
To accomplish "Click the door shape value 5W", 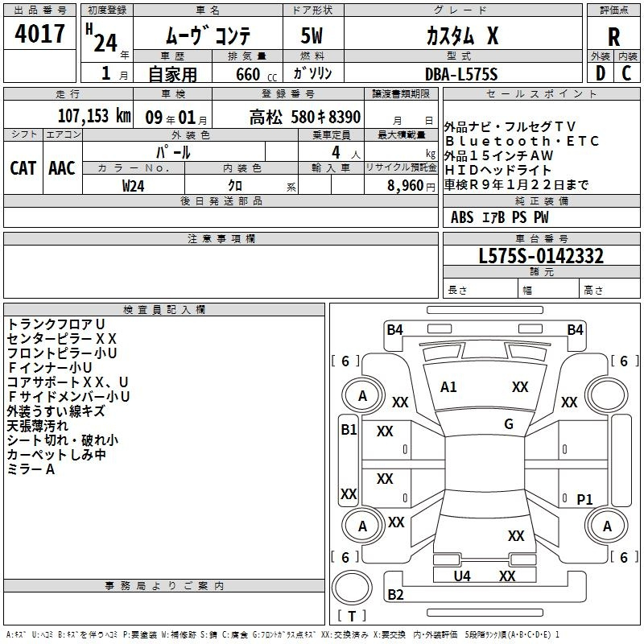I will pos(312,35).
